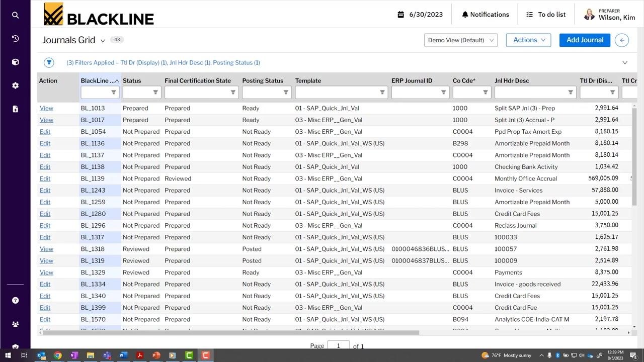
Task: Click the Edit link for BL_1054
Action: coord(45,132)
